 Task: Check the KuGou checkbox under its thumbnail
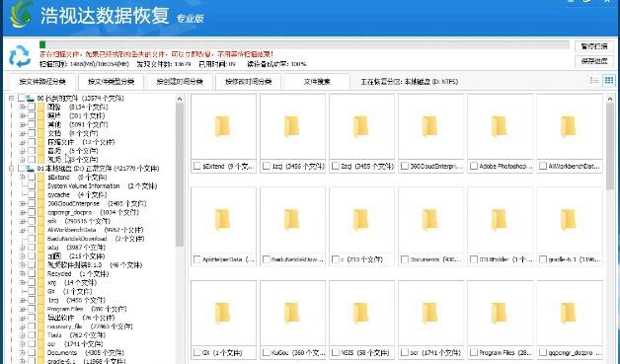(267, 352)
